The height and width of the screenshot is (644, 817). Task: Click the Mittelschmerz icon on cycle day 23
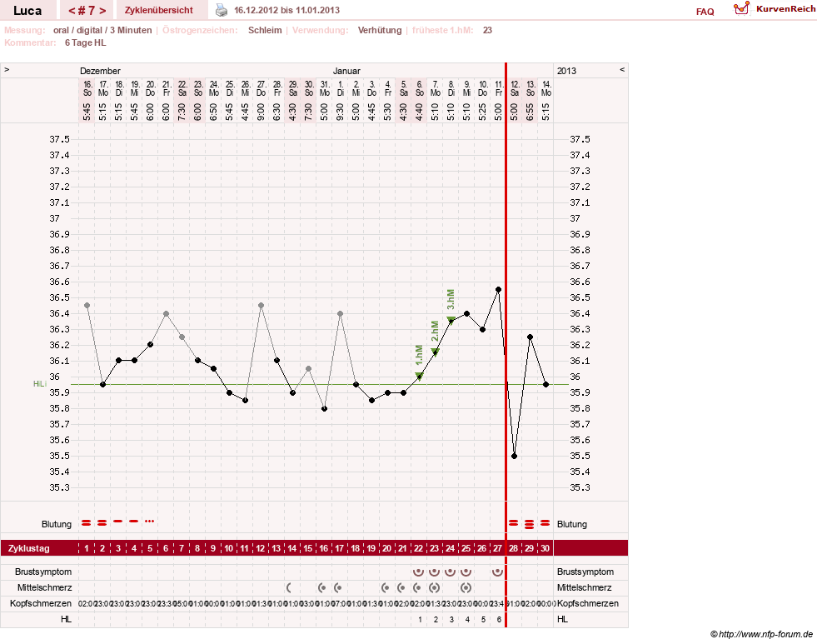[434, 587]
